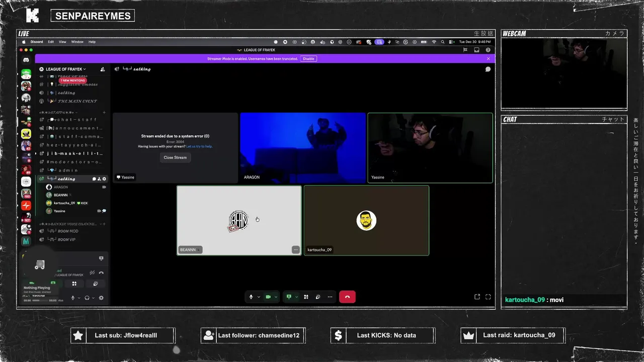The image size is (644, 362).
Task: Open Wi-Fi status in macOS menu bar
Action: [x=434, y=42]
